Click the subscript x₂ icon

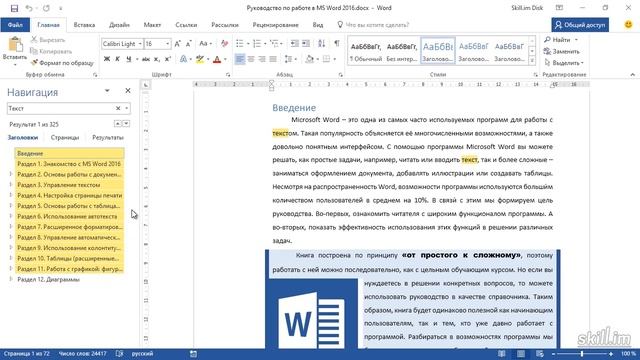(x=157, y=60)
